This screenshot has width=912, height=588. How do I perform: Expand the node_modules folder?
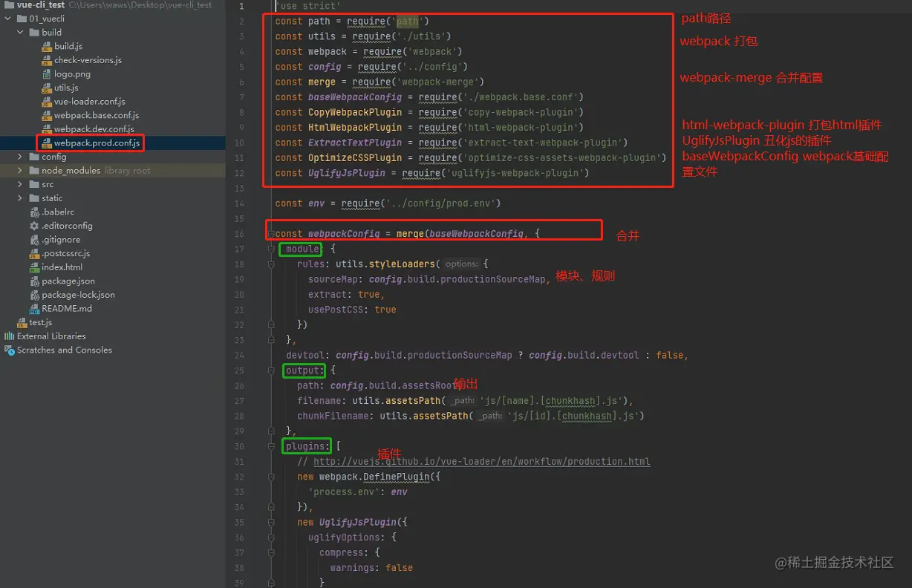(21, 171)
